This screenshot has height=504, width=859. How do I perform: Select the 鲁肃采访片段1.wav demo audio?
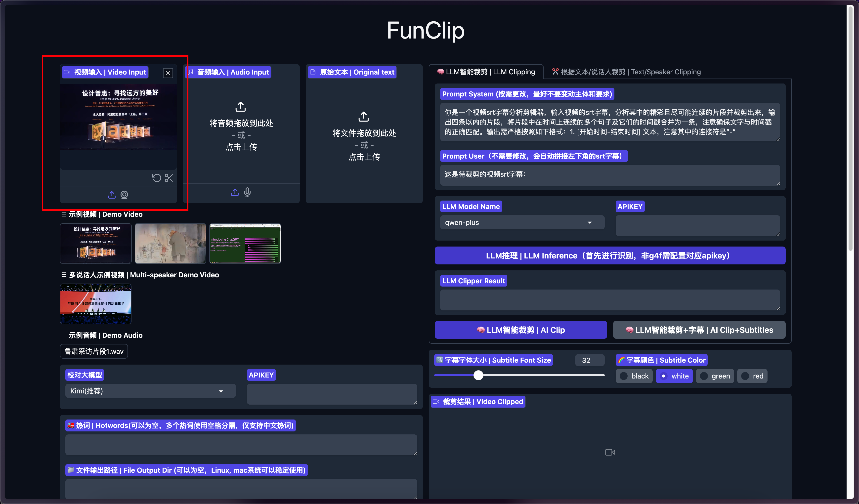point(94,351)
